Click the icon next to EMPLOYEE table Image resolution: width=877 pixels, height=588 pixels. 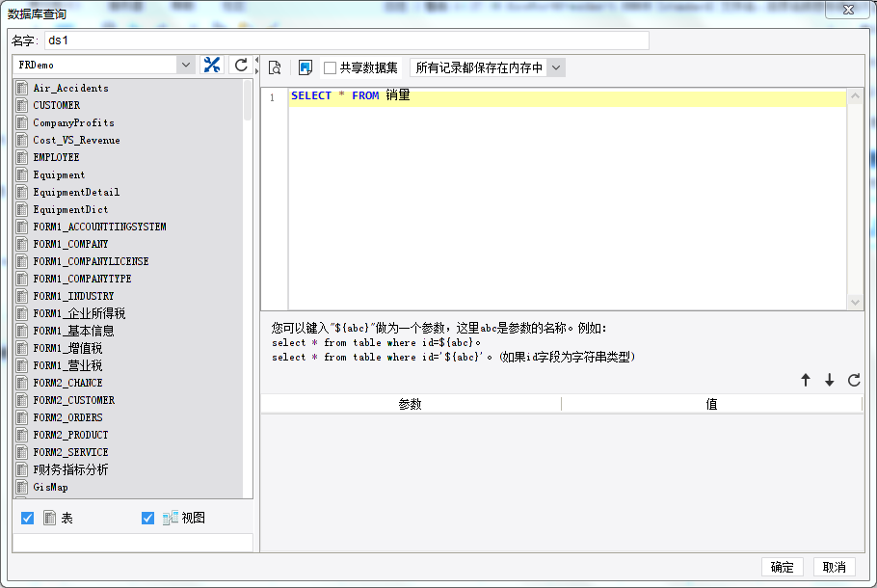click(x=22, y=157)
